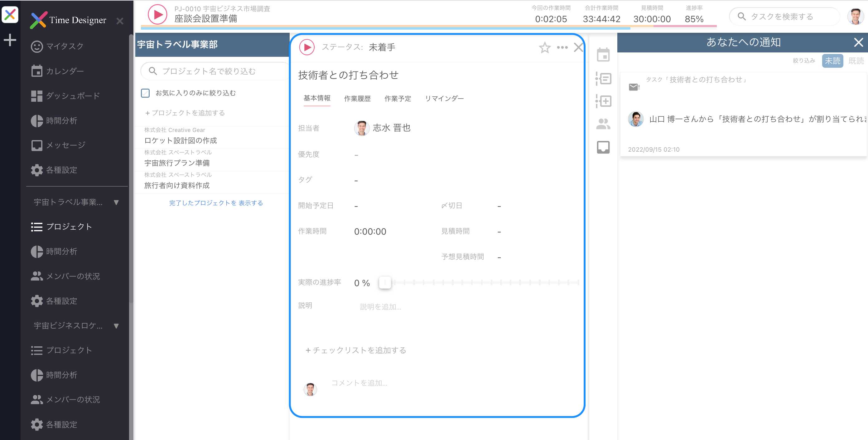
Task: Expand the 宇宙ビジネスロケ... group
Action: pyautogui.click(x=116, y=326)
